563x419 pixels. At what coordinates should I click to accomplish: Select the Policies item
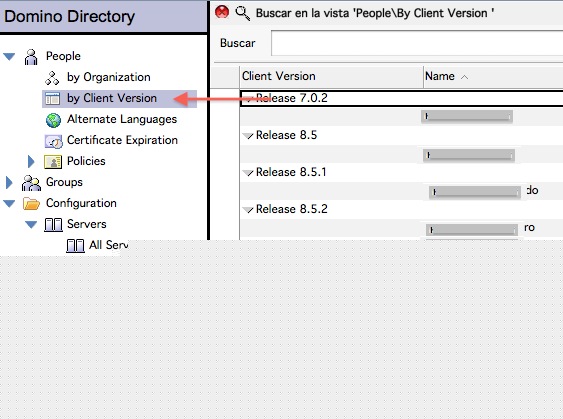[x=86, y=161]
